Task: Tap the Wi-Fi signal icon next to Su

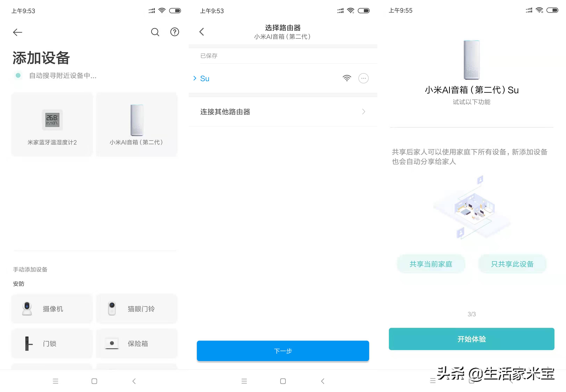Action: [347, 78]
